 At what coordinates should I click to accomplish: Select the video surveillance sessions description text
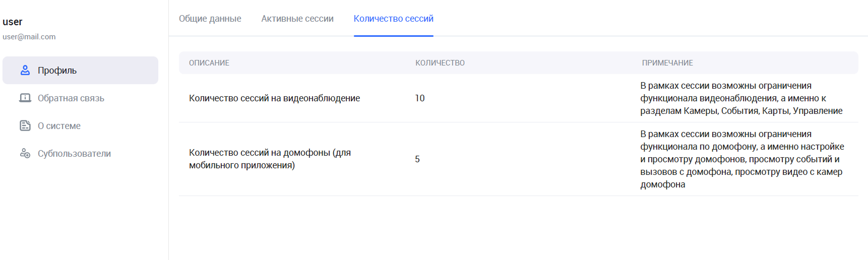coord(274,98)
